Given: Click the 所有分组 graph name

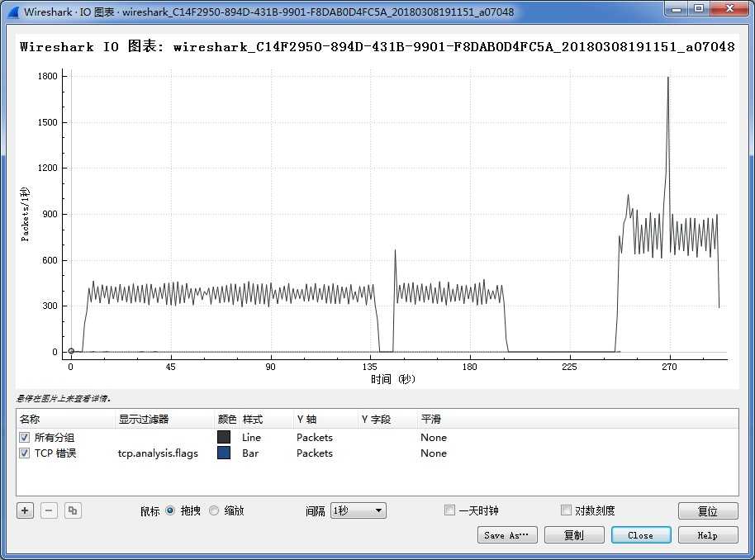Looking at the screenshot, I should click(x=55, y=437).
